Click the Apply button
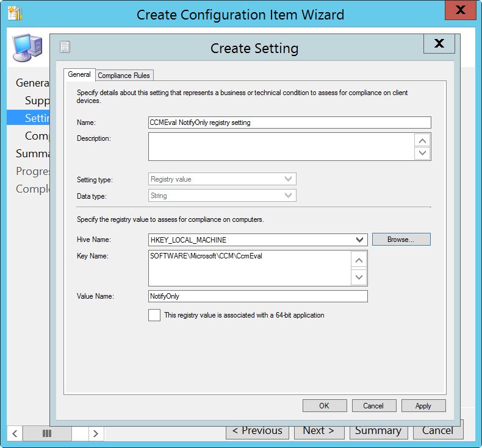This screenshot has width=482, height=448. coord(423,405)
